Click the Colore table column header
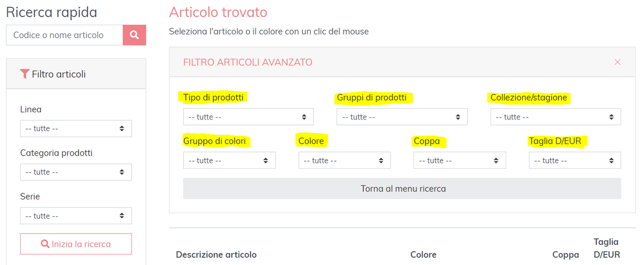Viewport: 644px width, 265px height. click(x=423, y=254)
